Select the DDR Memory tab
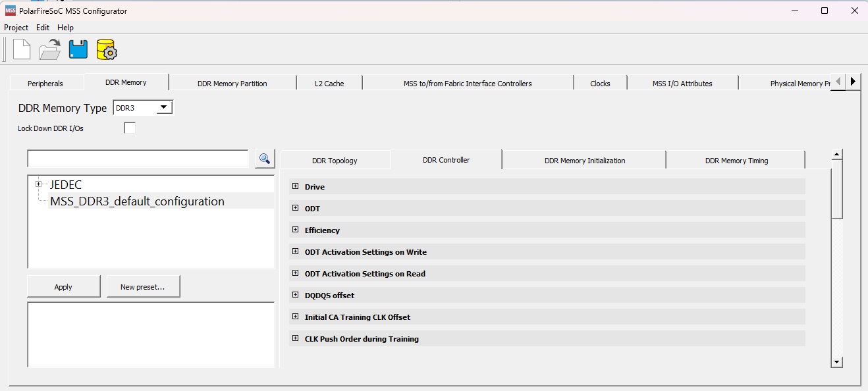Image resolution: width=868 pixels, height=391 pixels. coord(126,82)
